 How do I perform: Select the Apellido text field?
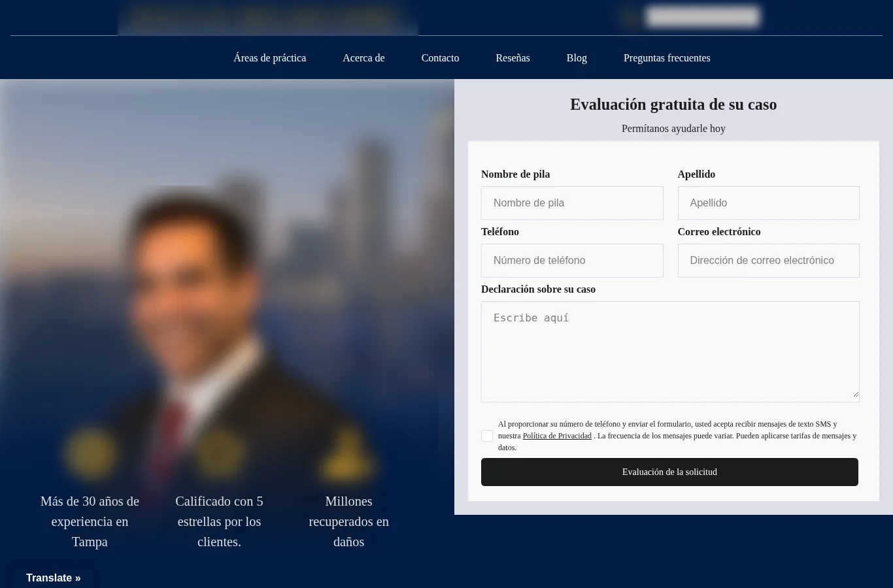click(769, 203)
